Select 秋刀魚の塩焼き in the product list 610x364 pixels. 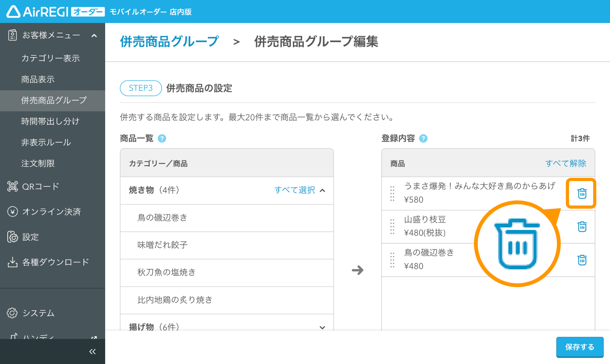227,273
